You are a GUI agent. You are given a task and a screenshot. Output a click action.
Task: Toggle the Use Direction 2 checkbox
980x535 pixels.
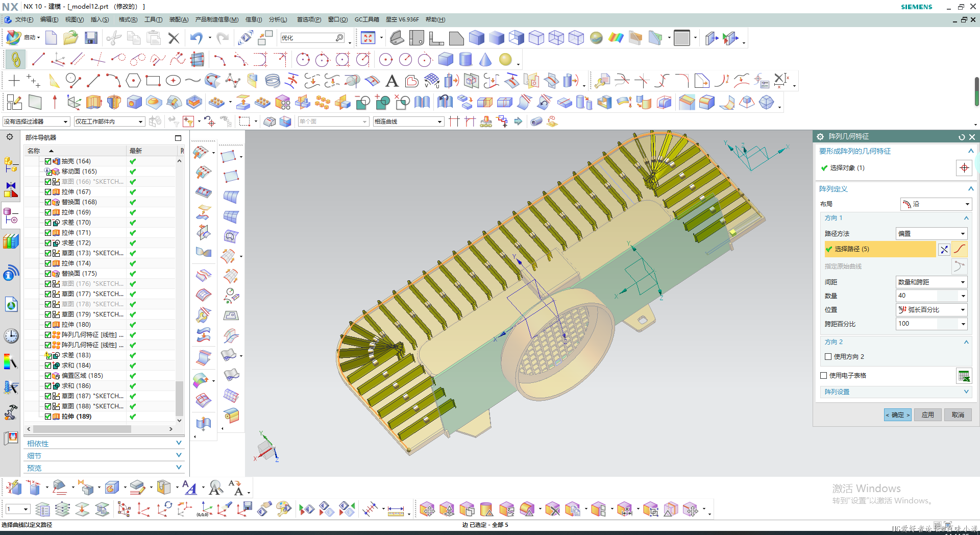pos(828,356)
